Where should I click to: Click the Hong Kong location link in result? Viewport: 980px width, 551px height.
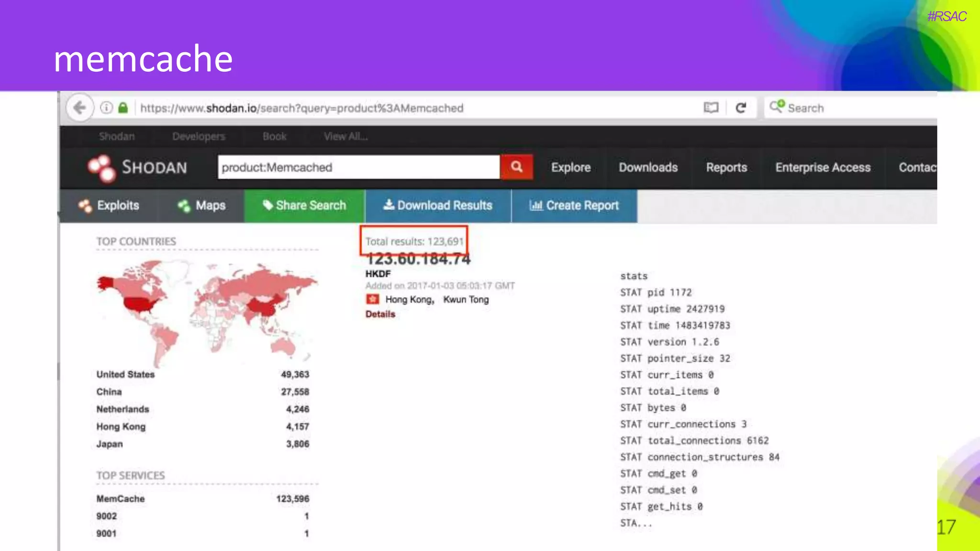pyautogui.click(x=410, y=299)
